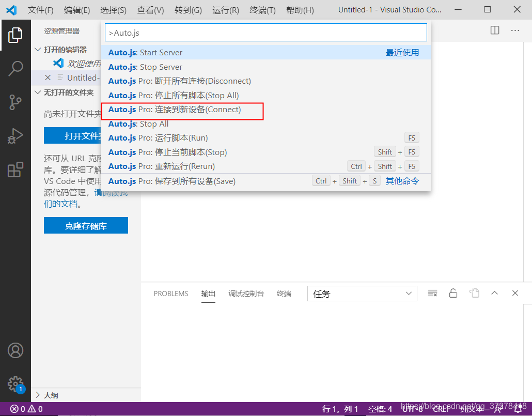The height and width of the screenshot is (416, 532).
Task: Open the Run and Debug view
Action: click(15, 136)
